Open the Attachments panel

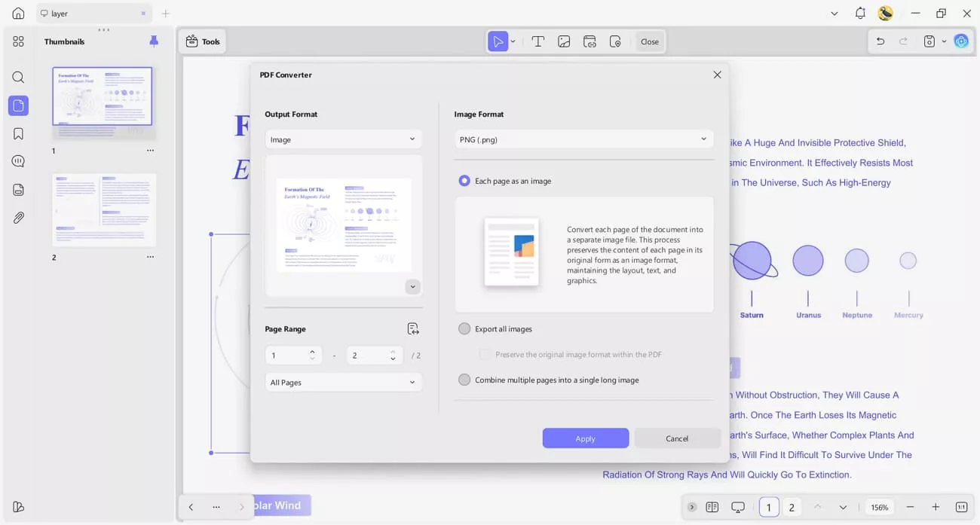(18, 218)
